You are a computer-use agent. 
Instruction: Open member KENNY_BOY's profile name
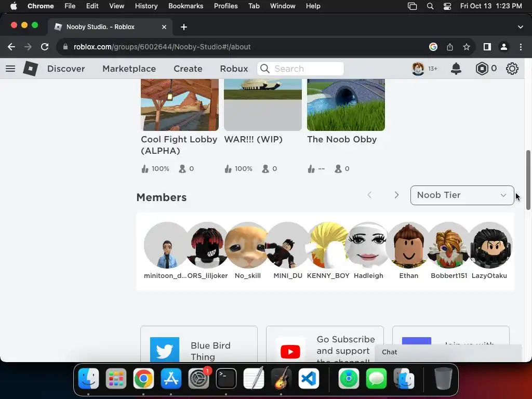[x=328, y=276]
